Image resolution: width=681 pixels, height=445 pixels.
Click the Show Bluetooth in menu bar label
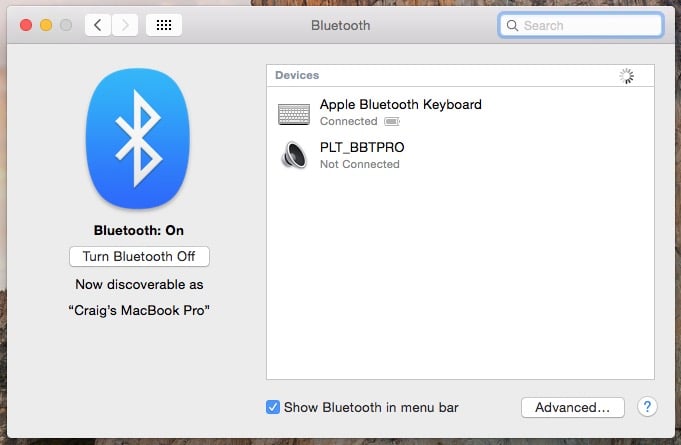(371, 408)
